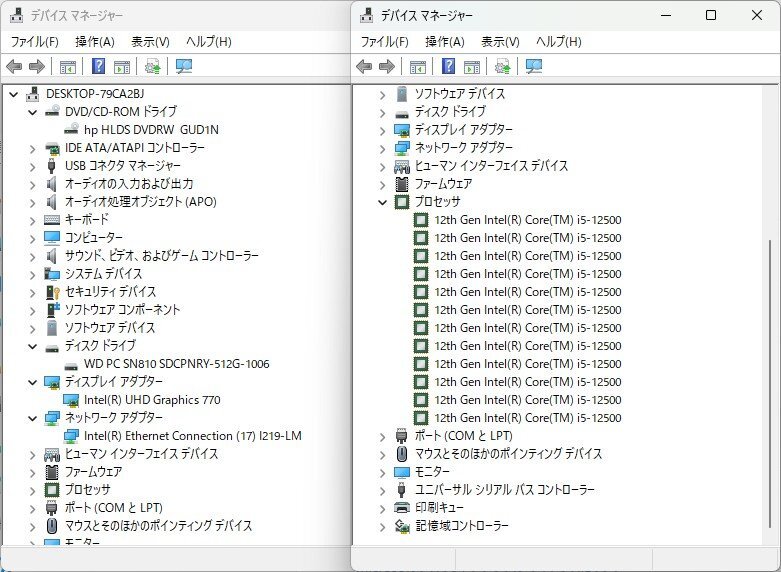
Task: Select root node DESKTOP-79CA2BJ
Action: click(95, 94)
